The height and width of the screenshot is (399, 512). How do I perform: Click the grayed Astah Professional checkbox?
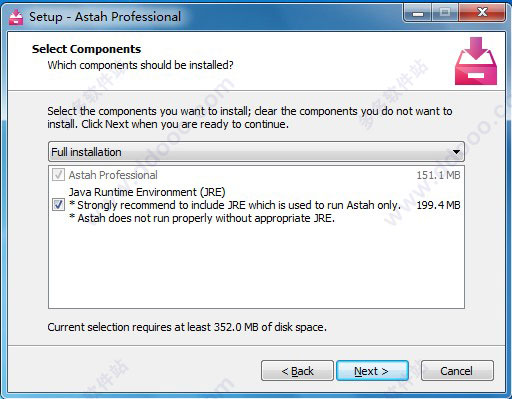58,175
